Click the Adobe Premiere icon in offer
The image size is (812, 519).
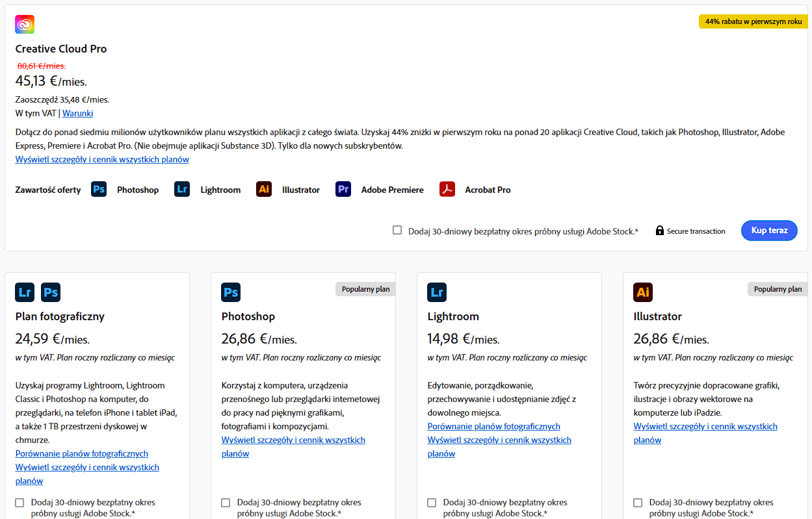(343, 190)
